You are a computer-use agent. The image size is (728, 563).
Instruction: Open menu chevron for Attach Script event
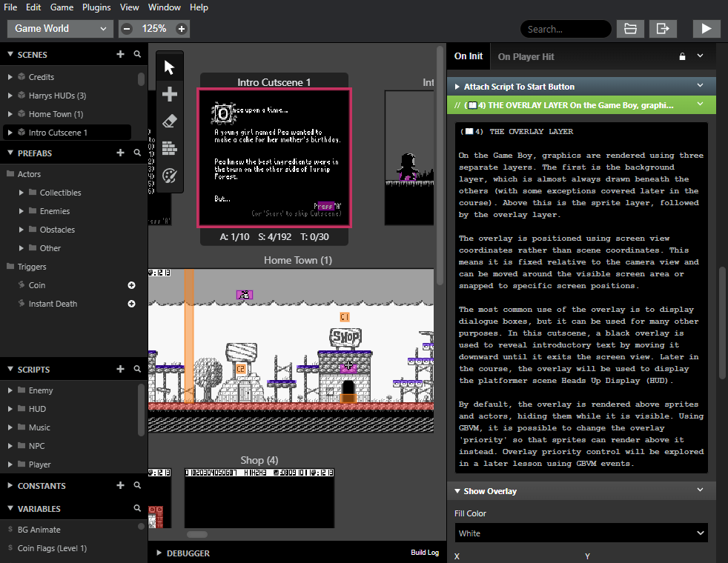coord(700,86)
